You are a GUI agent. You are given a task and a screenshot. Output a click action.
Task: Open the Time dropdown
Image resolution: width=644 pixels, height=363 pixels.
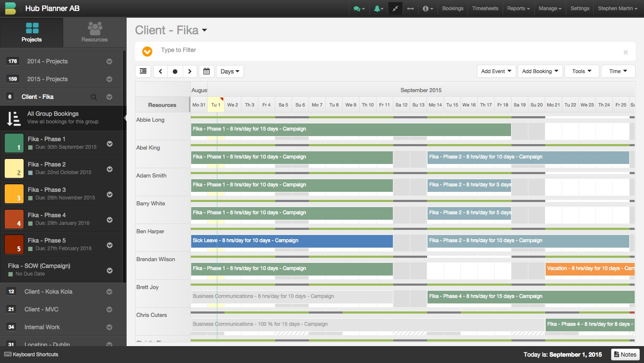tap(618, 71)
